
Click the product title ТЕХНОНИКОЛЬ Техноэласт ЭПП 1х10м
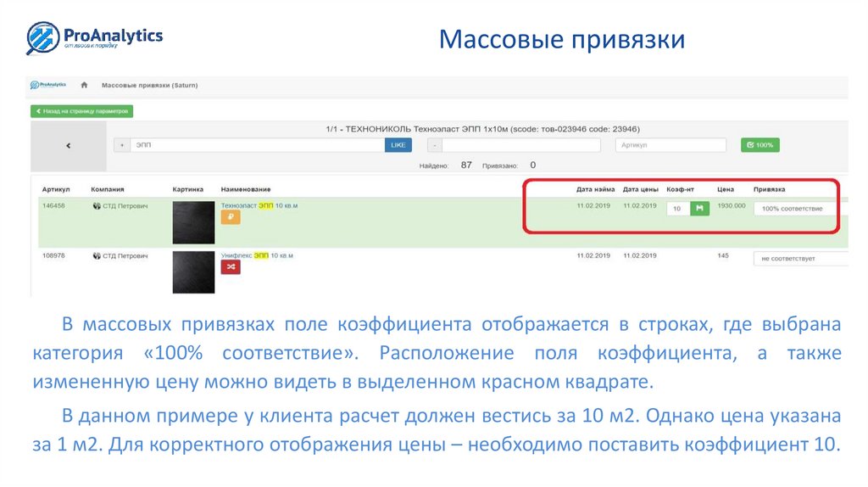tap(482, 129)
